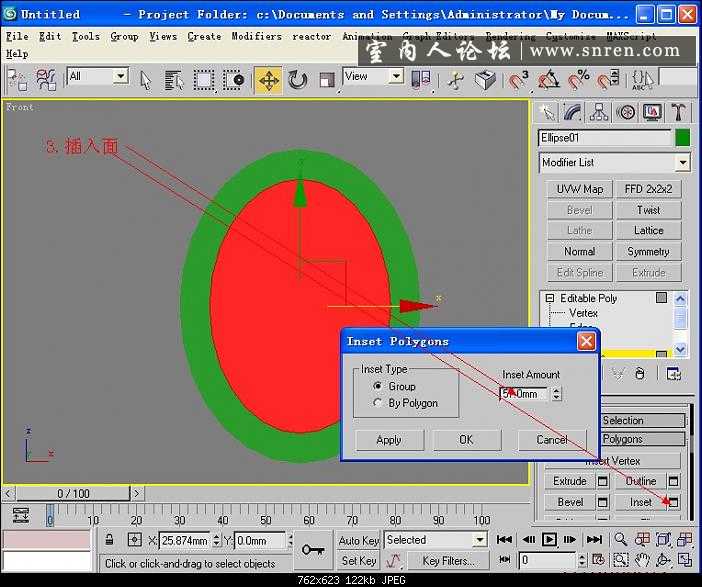Open the View reference coordinate dropdown
This screenshot has width=702, height=587.
(x=396, y=77)
